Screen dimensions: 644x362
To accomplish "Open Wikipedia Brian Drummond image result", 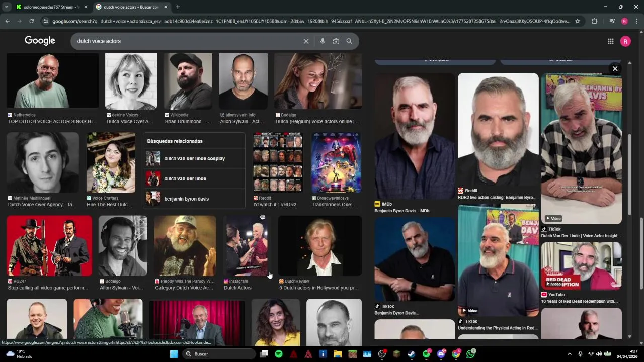I will pyautogui.click(x=188, y=81).
